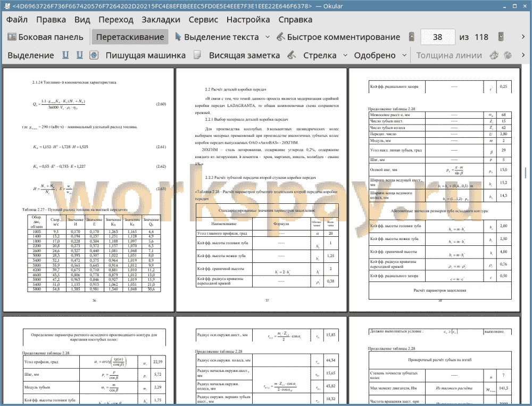Click Проверочный расчёт зубьев на изгиб heading
Viewport: 532px width, 406px height.
[x=440, y=360]
